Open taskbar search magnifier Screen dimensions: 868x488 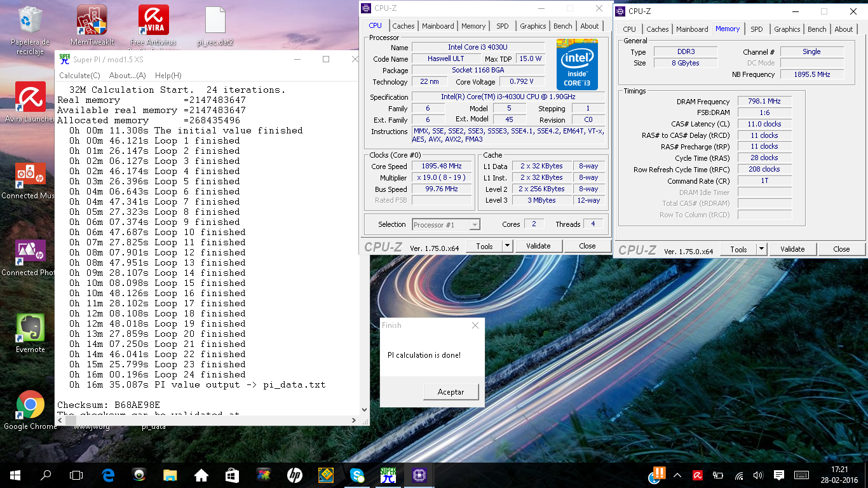[x=46, y=475]
